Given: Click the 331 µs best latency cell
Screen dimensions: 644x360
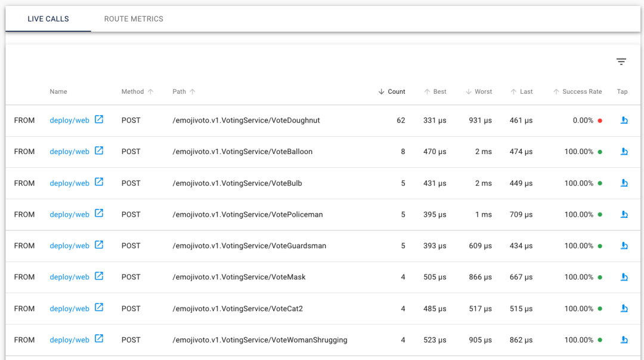Looking at the screenshot, I should tap(435, 120).
